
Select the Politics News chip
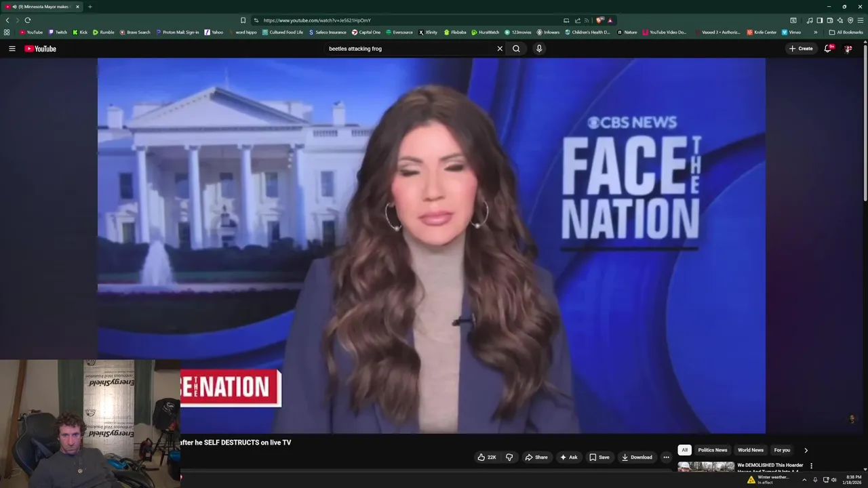pyautogui.click(x=713, y=450)
